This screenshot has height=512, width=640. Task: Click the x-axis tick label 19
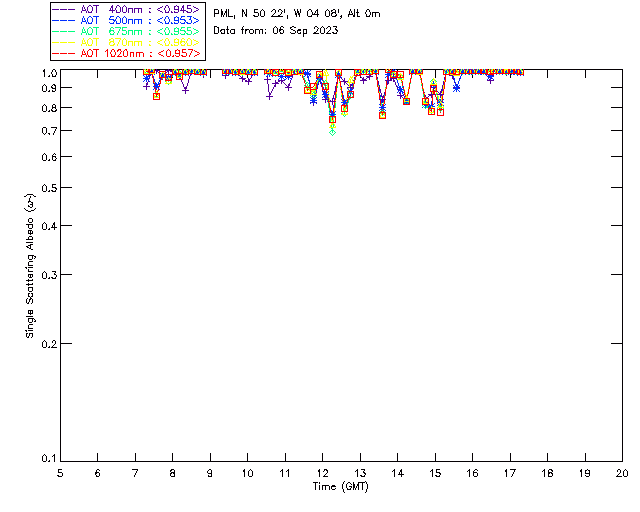(585, 473)
